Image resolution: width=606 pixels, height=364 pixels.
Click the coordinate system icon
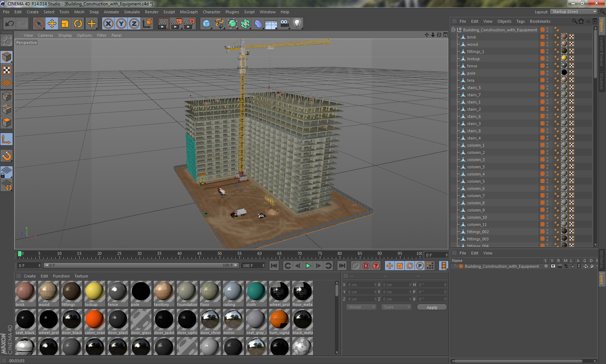(147, 24)
